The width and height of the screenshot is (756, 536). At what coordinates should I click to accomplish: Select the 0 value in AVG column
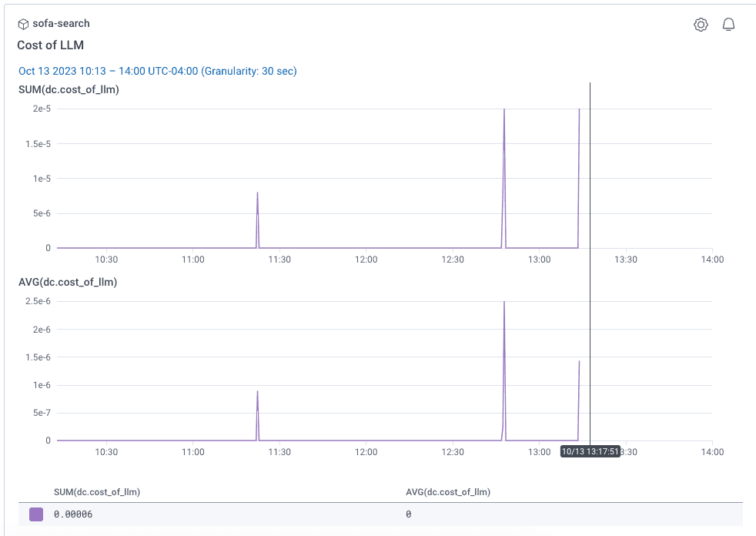[409, 514]
